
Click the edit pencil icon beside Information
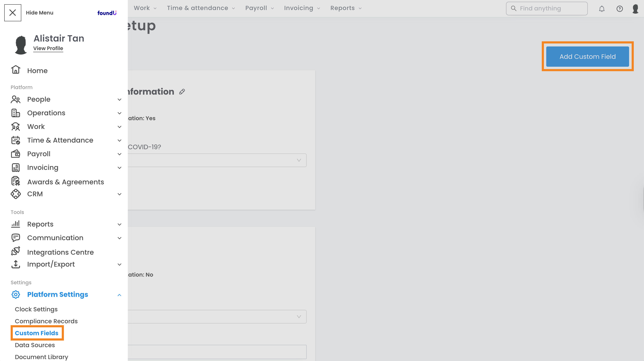click(x=182, y=92)
